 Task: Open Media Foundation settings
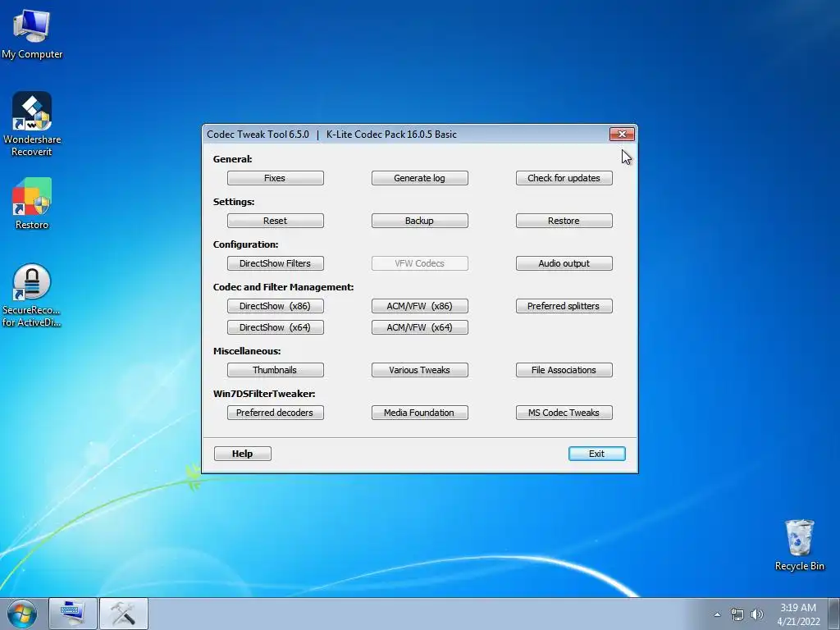419,413
